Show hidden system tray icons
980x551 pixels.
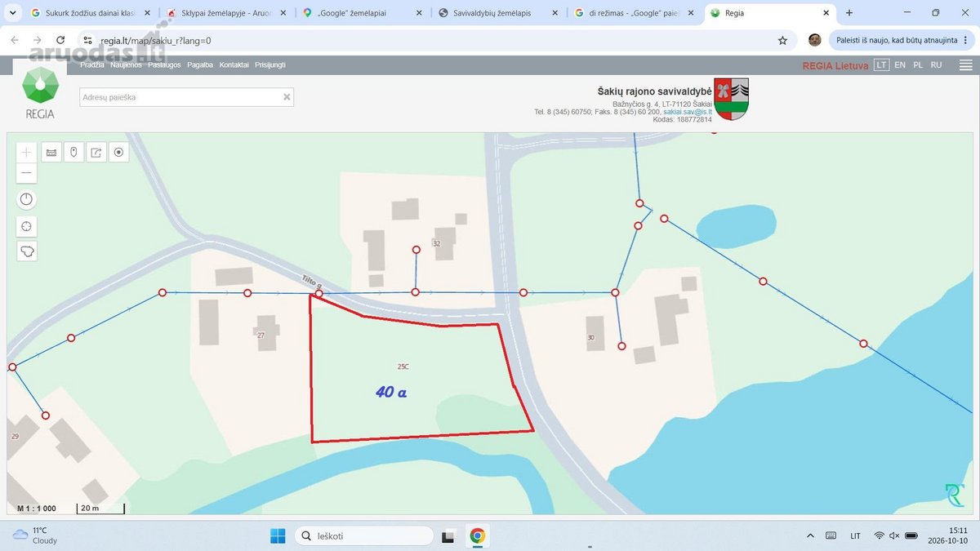[x=810, y=535]
